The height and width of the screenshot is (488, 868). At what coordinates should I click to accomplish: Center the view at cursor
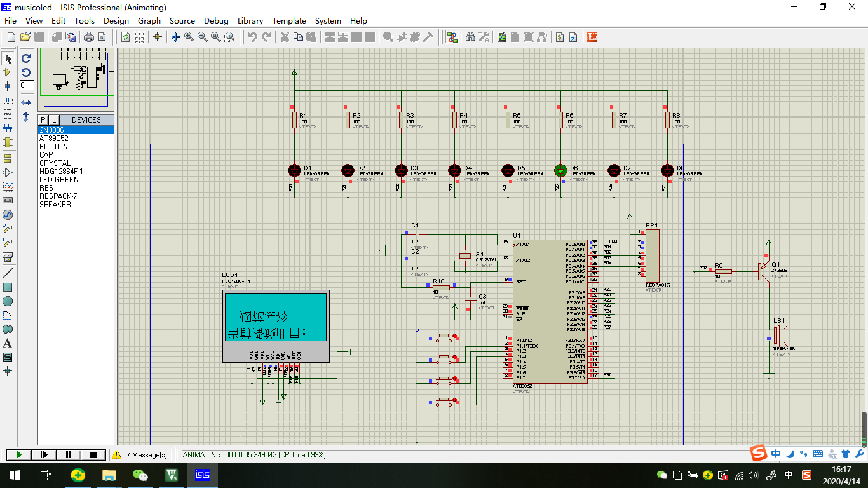tap(175, 37)
